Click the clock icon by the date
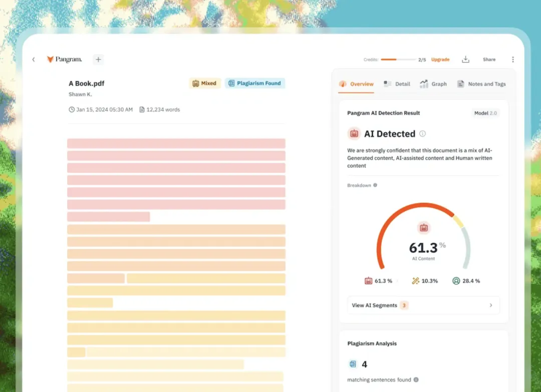Screen dimensions: 541x392 click(72, 109)
